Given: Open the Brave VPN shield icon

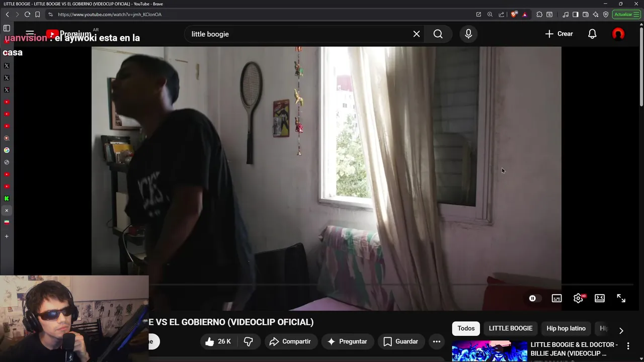Looking at the screenshot, I should (x=606, y=15).
